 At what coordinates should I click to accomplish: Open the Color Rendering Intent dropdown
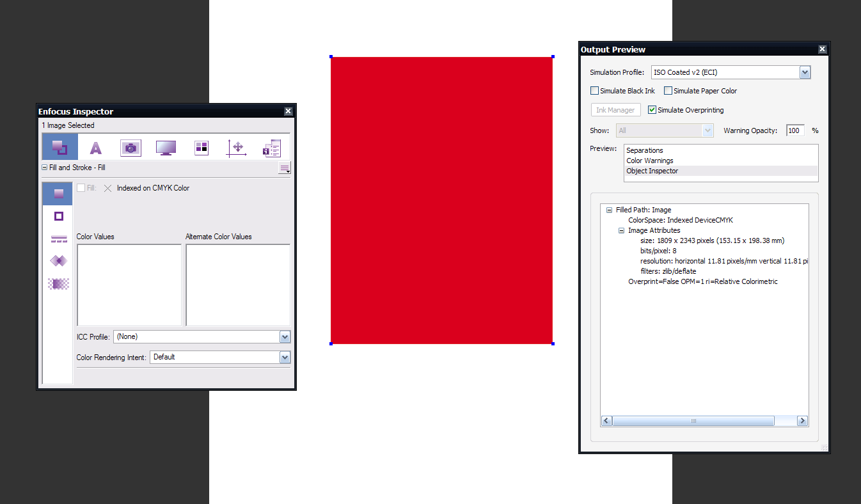285,358
